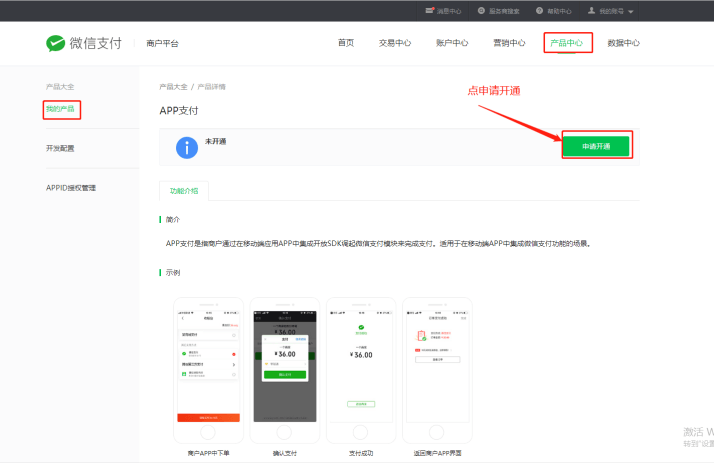Screen dimensions: 714x465
Task: Click the 返回商户APP界面 caption
Action: tap(437, 453)
